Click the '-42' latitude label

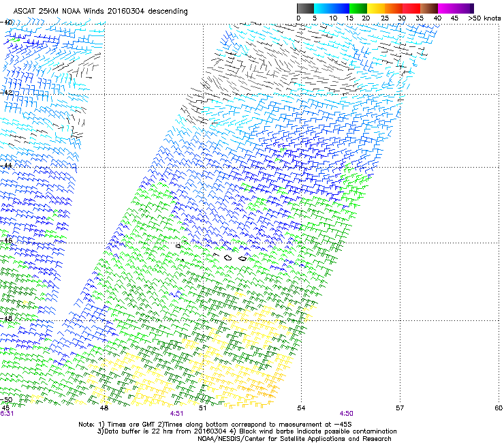pyautogui.click(x=6, y=92)
